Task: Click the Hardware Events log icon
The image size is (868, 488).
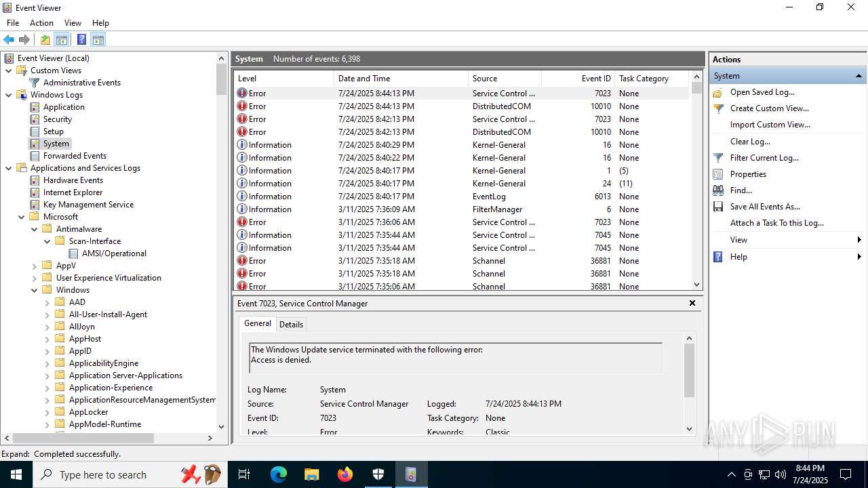Action: [x=35, y=180]
